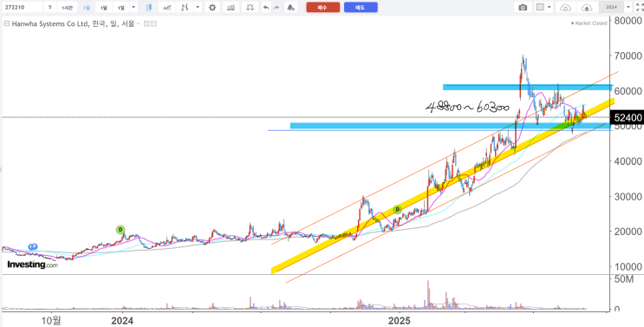
Task: Switch to the line chart type icon
Action: coord(167,7)
